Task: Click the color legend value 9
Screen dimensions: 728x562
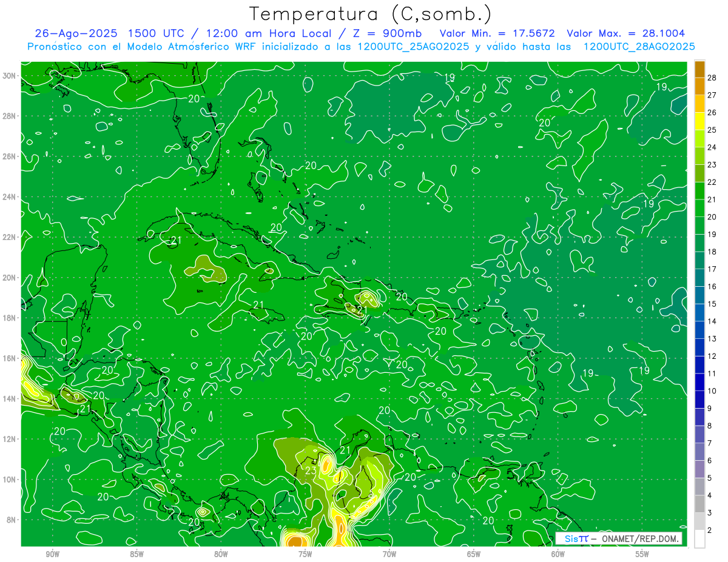Action: point(710,408)
